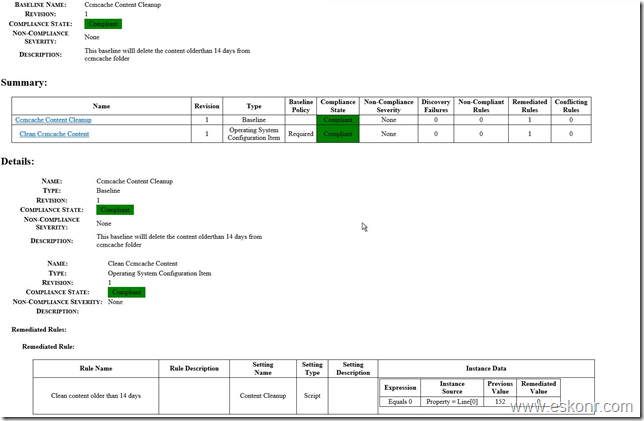Image resolution: width=644 pixels, height=421 pixels.
Task: Click the Conflicting Rules column header
Action: [x=571, y=105]
